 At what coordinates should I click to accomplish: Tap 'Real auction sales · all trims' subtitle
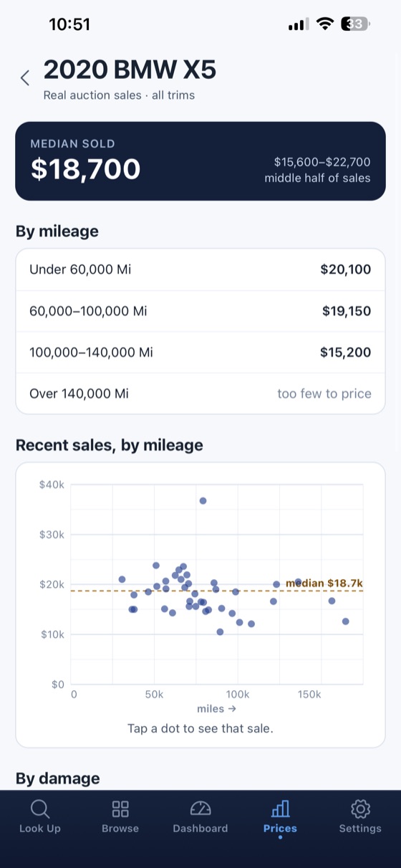119,95
